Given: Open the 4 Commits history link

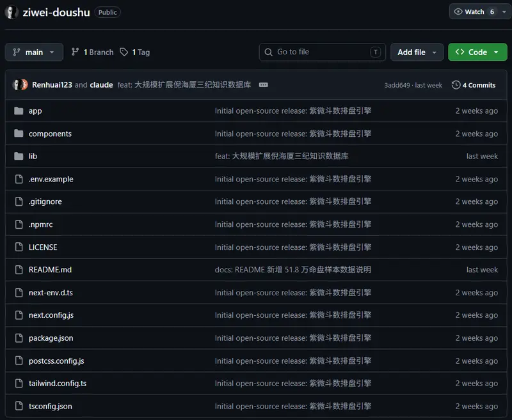Looking at the screenshot, I should (474, 85).
